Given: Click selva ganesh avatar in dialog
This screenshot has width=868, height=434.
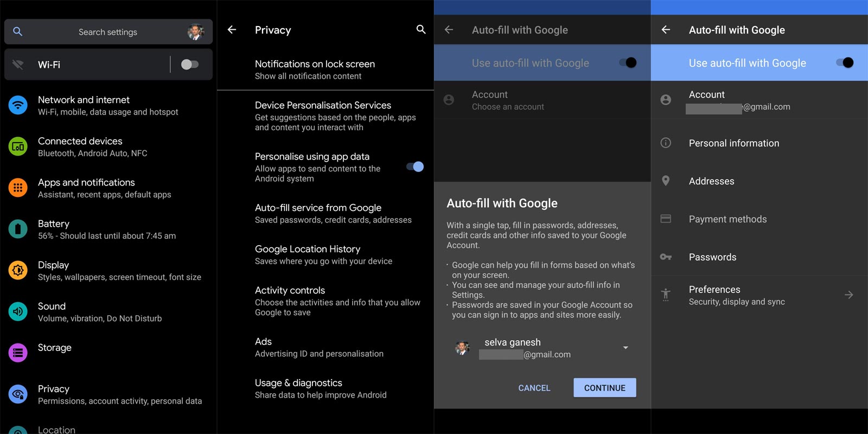Looking at the screenshot, I should pos(462,348).
